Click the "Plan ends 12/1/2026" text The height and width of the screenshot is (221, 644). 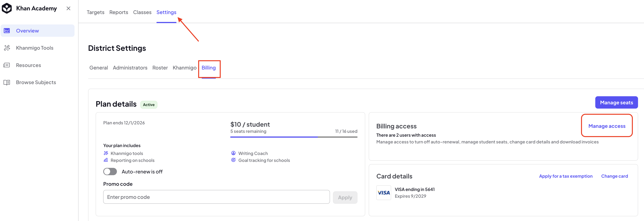tap(124, 123)
